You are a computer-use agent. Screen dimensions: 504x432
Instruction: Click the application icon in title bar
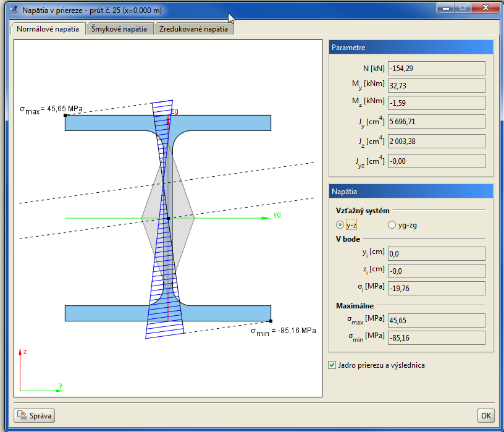pos(14,11)
